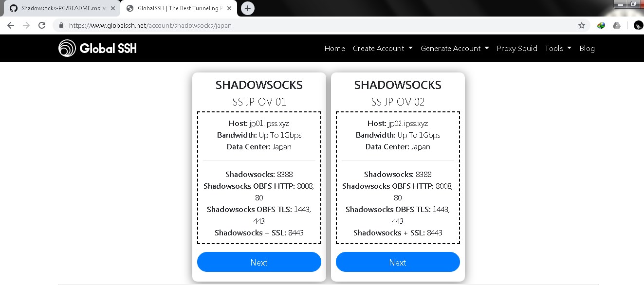Restore down the Chrome window
This screenshot has width=644, height=285.
633,4
